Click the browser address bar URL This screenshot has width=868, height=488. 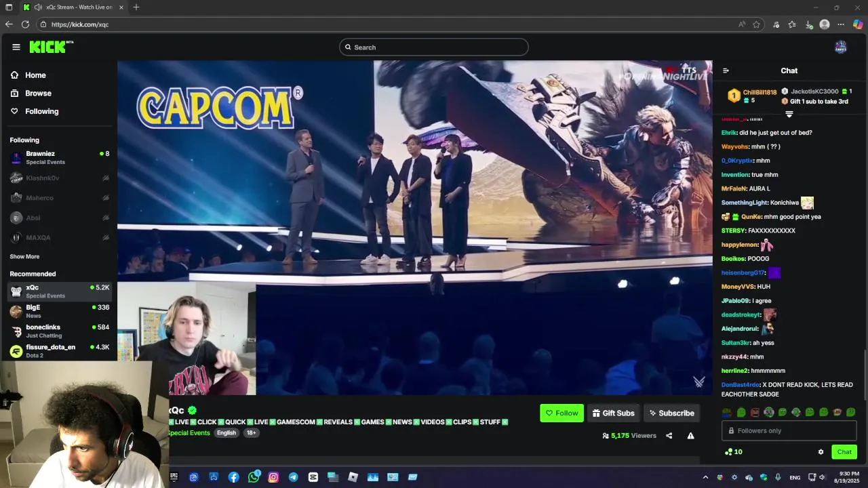[x=80, y=24]
